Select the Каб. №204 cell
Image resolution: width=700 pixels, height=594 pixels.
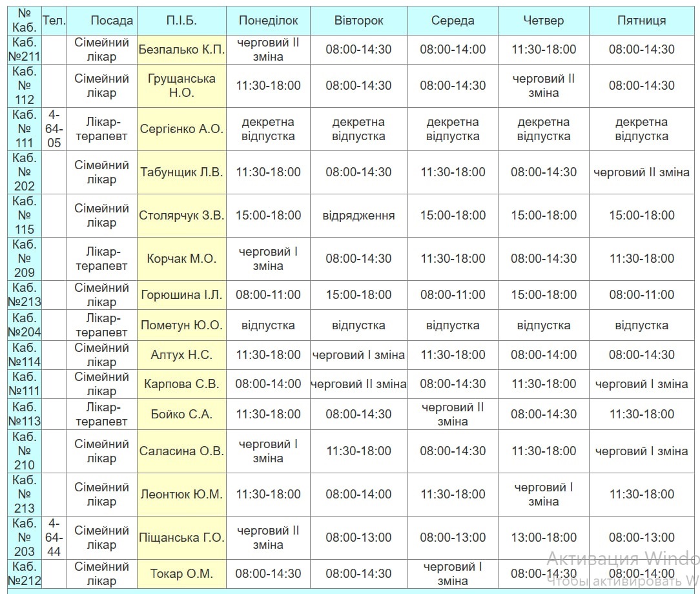[25, 325]
